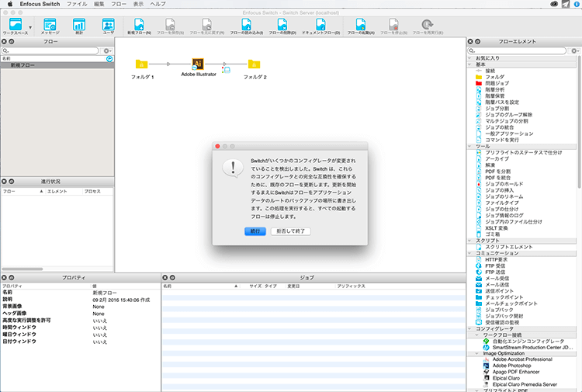This screenshot has width=582, height=392.
Task: Select the red 問題ジョブ element
Action: click(492, 83)
